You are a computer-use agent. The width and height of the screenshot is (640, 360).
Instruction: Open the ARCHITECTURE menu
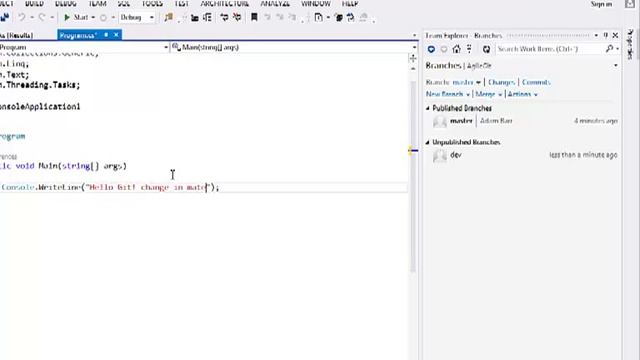[224, 4]
